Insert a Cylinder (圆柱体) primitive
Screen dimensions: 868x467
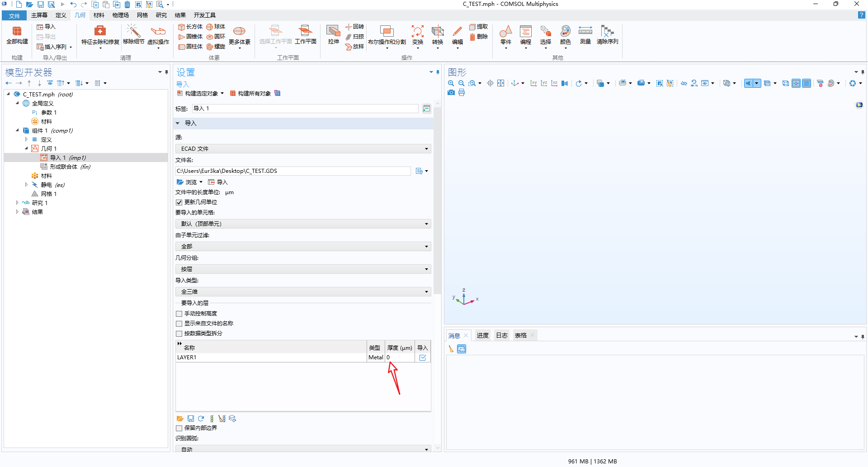190,47
